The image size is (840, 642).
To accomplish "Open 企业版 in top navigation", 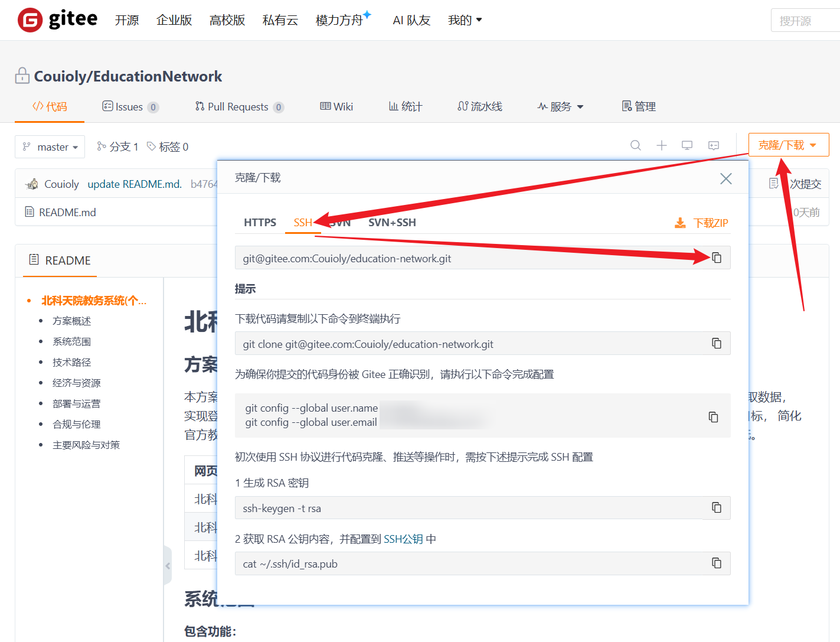I will tap(174, 20).
